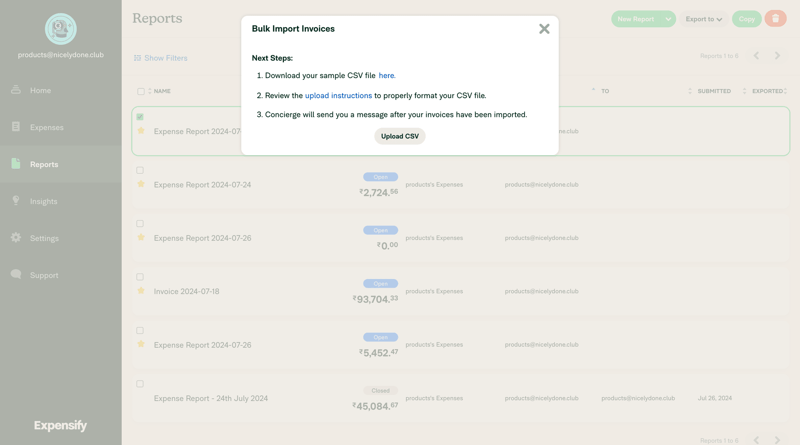
Task: Click the New Report button
Action: [635, 19]
